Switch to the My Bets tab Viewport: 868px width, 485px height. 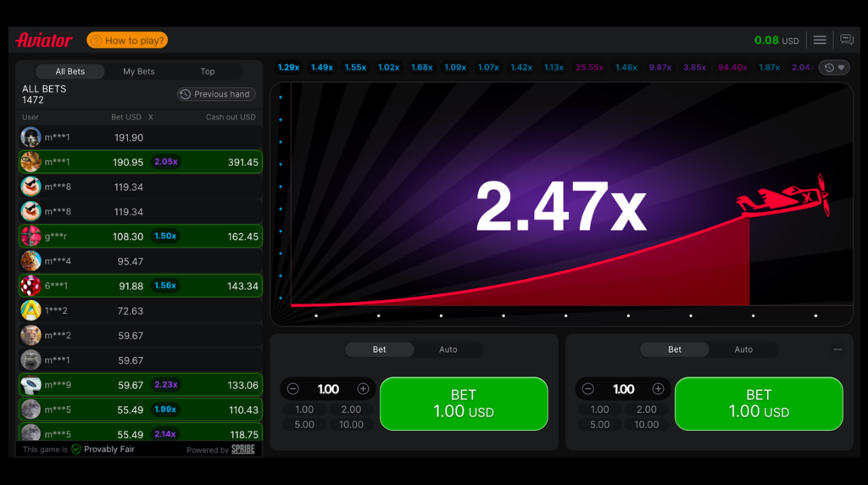[139, 72]
